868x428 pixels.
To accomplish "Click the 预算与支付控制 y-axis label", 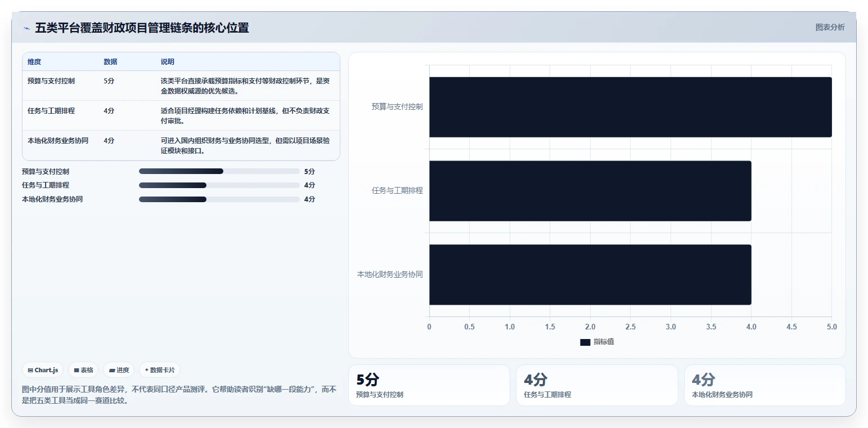I will 397,106.
